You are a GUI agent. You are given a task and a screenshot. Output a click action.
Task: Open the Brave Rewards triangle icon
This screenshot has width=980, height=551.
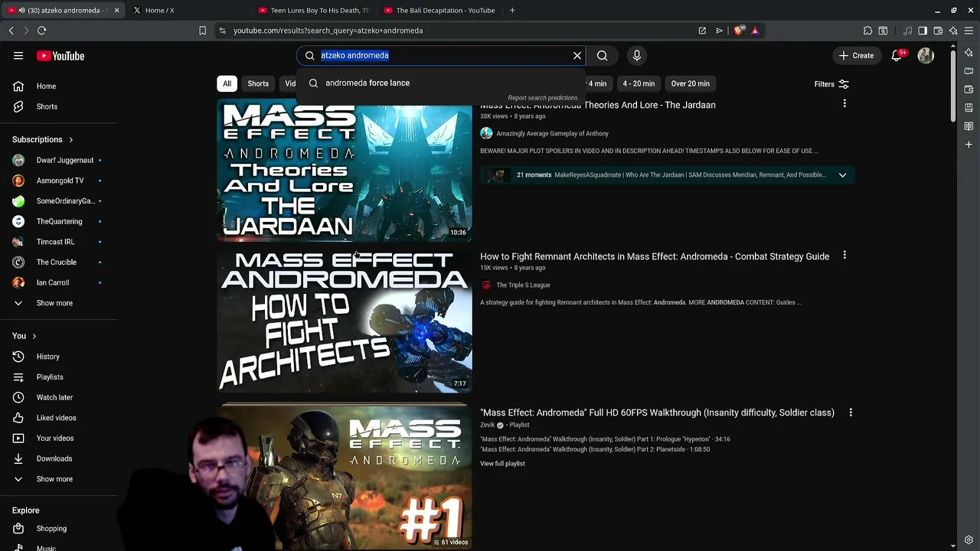[755, 31]
